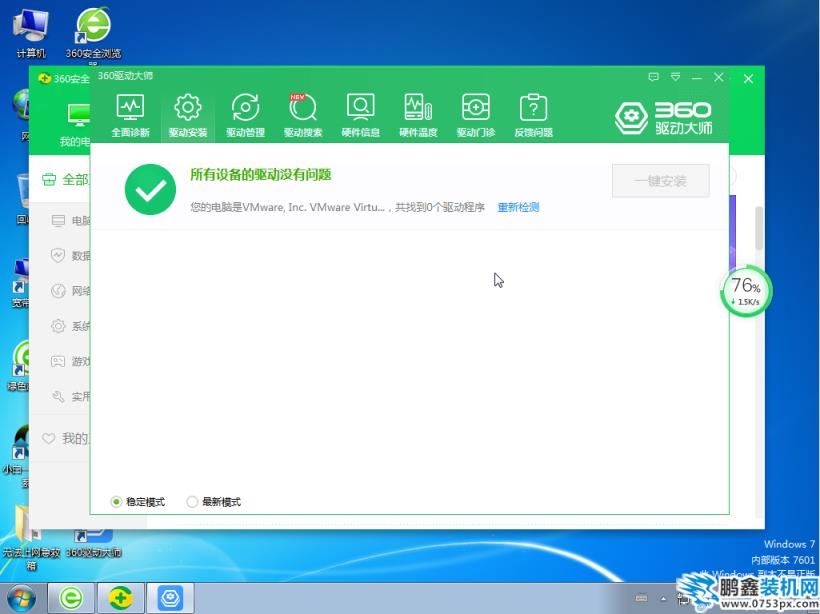
Task: Select the 360驱动大师 desktop shortcut
Action: tap(94, 543)
